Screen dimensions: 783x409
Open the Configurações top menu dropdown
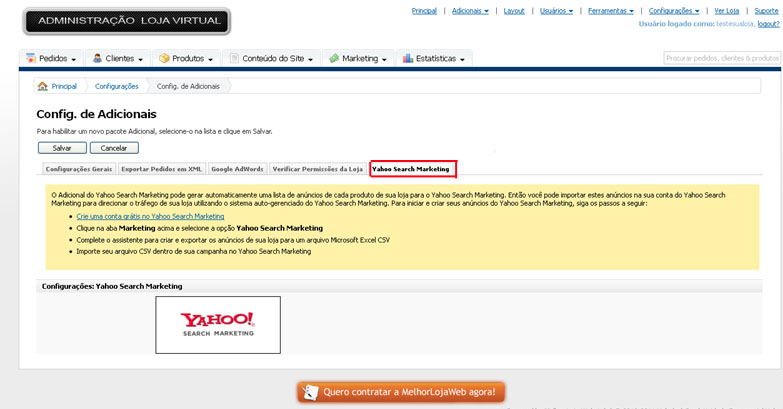click(x=674, y=10)
